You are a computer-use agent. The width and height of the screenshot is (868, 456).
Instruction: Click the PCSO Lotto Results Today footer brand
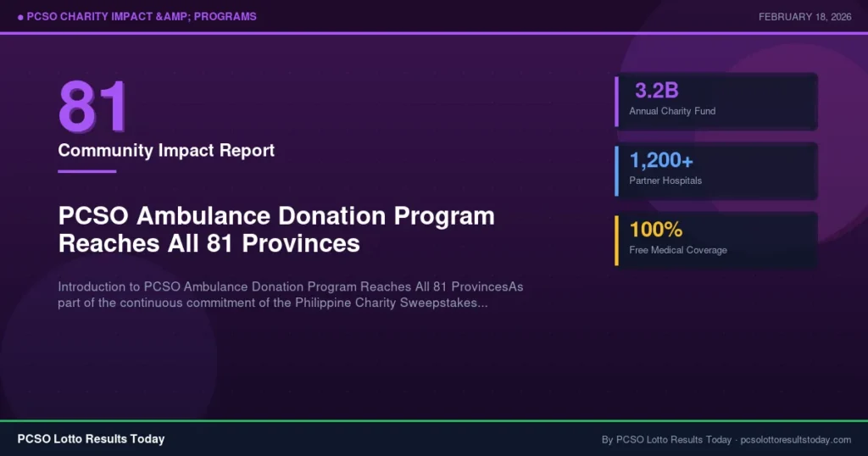(x=91, y=439)
